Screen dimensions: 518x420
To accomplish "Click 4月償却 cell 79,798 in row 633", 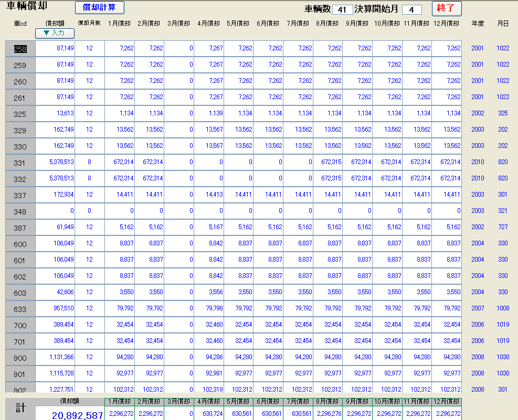I will 208,308.
